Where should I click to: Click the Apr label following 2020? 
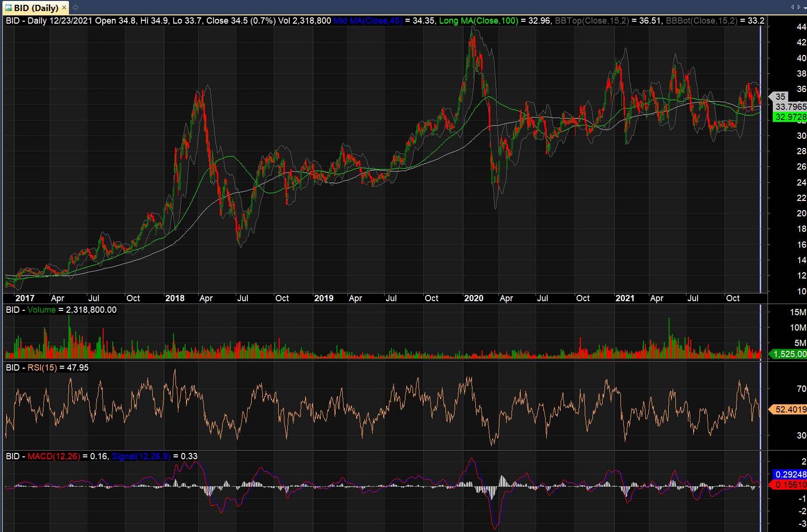pyautogui.click(x=506, y=298)
